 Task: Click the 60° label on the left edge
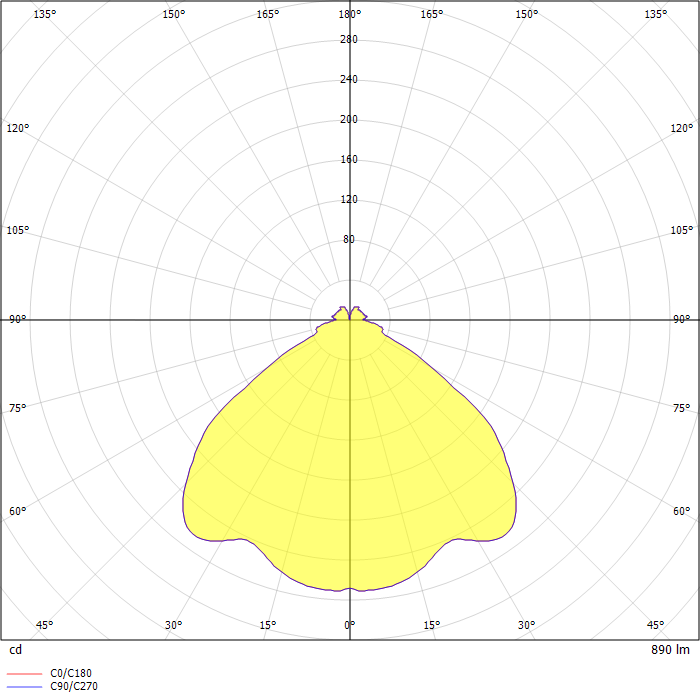(17, 511)
